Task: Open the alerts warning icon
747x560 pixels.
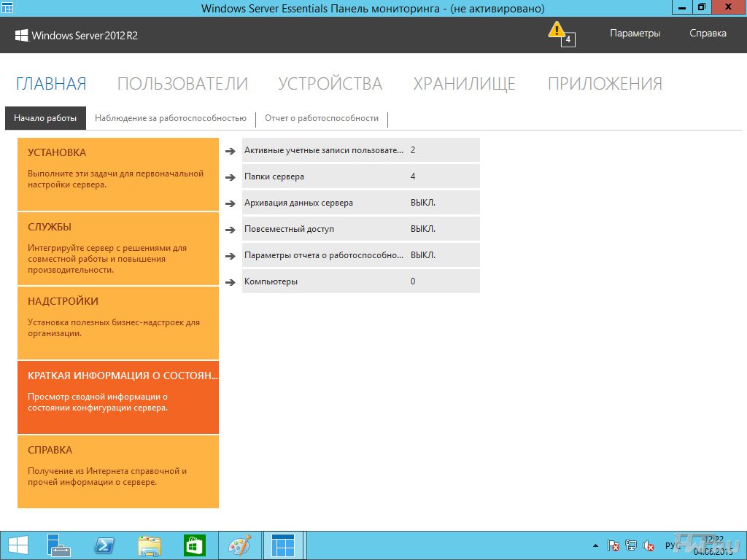Action: [x=561, y=34]
